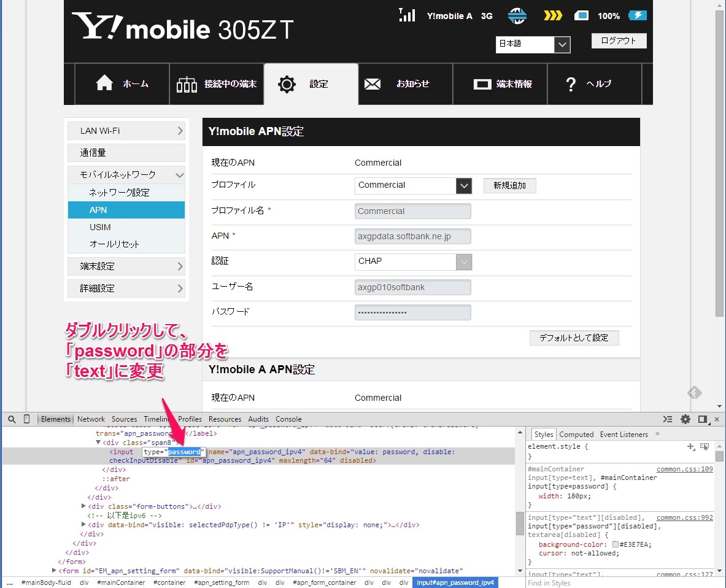Expand the form EM_apn_setting_form node

[54, 570]
